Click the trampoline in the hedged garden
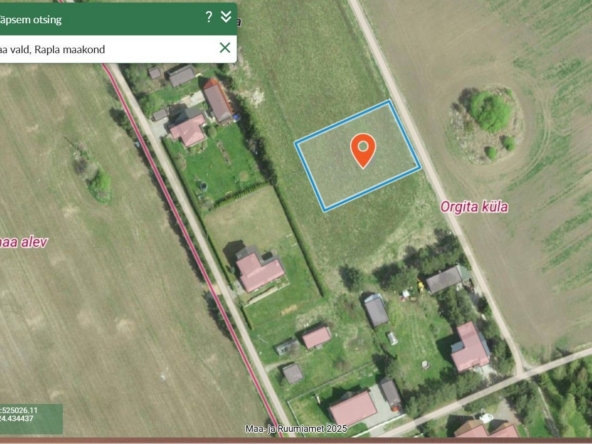The width and height of the screenshot is (592, 444). [202, 186]
